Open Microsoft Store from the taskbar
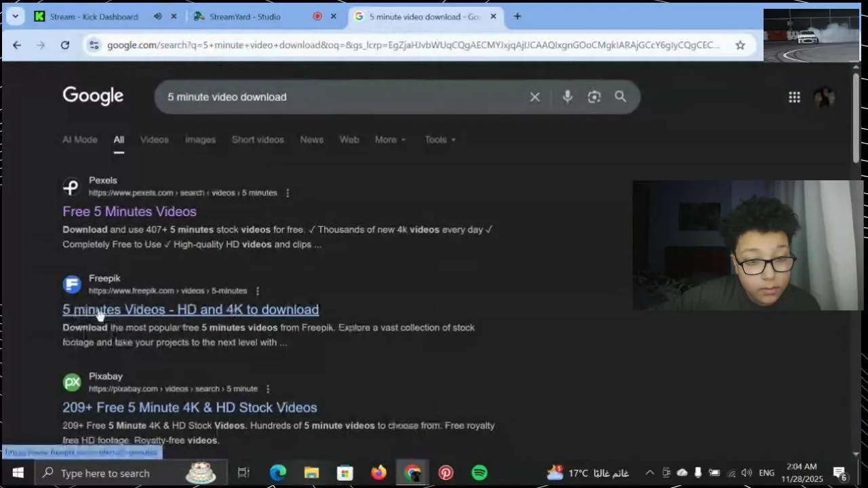Screen dimensions: 868x488 click(x=345, y=473)
